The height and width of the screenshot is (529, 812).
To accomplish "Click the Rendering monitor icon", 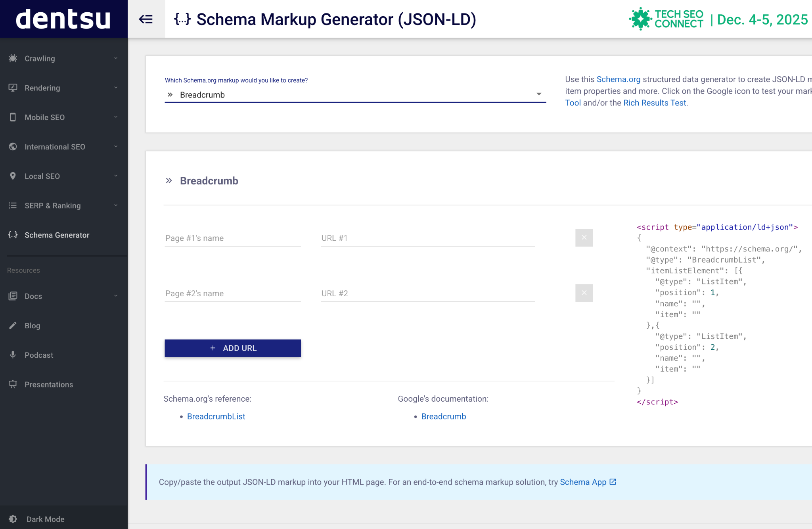I will pos(13,88).
